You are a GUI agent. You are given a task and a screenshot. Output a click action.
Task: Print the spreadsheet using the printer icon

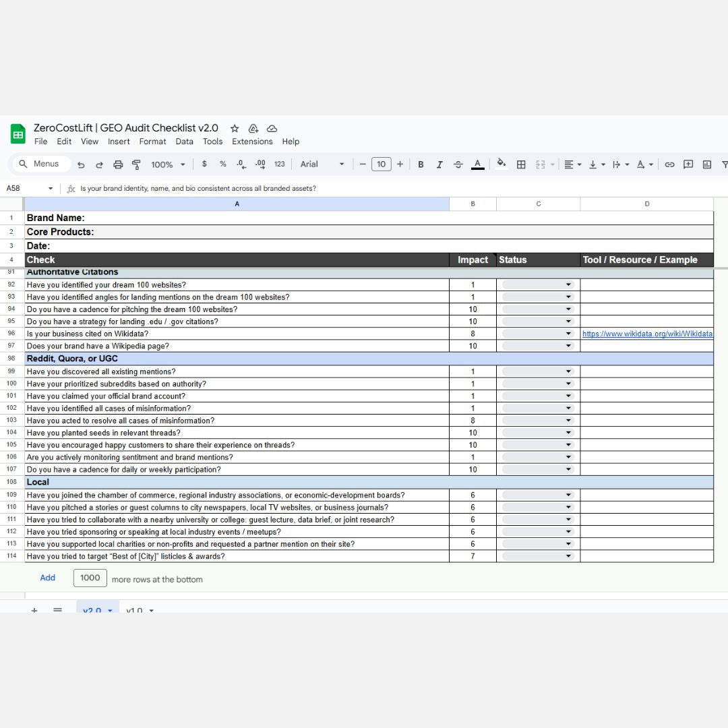click(118, 164)
